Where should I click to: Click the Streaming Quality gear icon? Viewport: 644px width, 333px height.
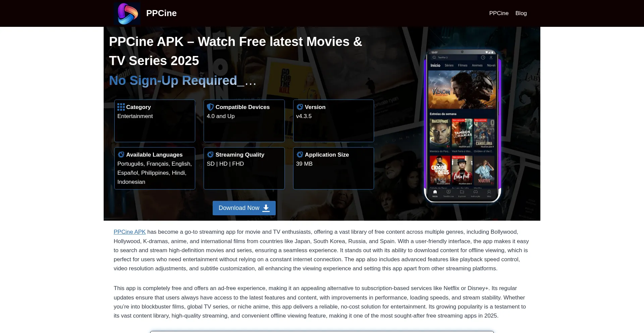pos(210,155)
